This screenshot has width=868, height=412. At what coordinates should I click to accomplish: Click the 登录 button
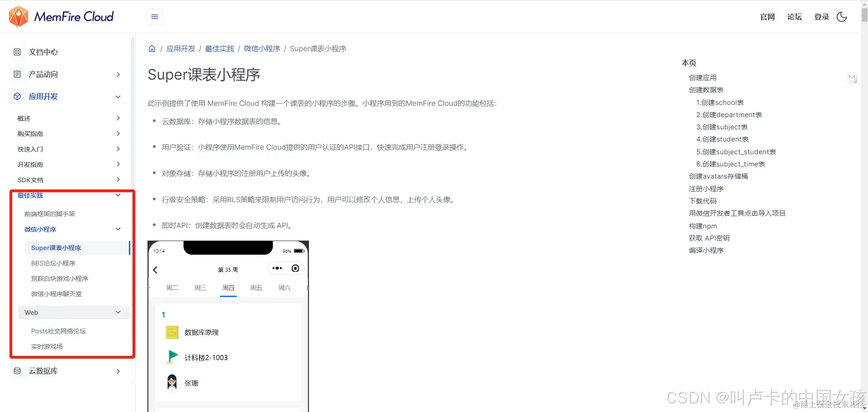821,17
